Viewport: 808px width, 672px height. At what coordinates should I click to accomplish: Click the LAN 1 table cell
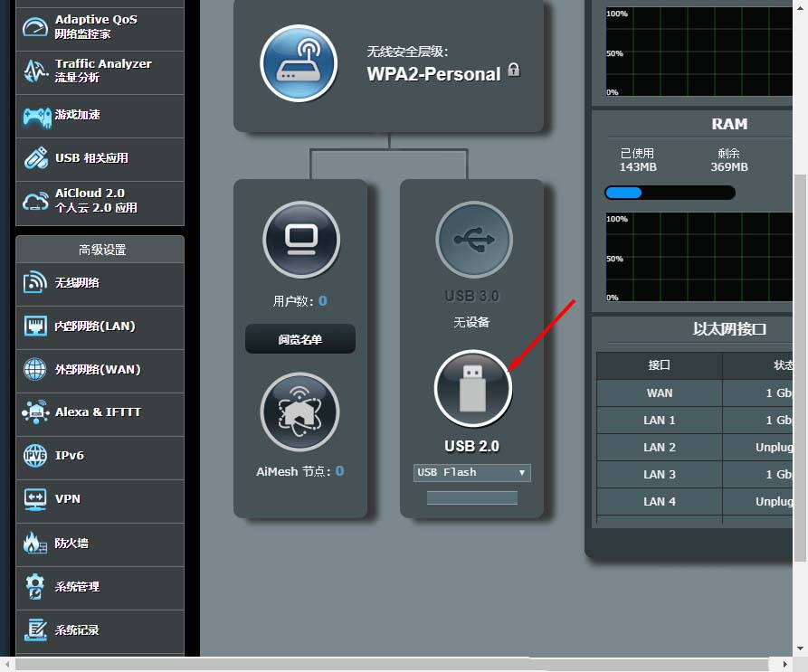pyautogui.click(x=660, y=421)
